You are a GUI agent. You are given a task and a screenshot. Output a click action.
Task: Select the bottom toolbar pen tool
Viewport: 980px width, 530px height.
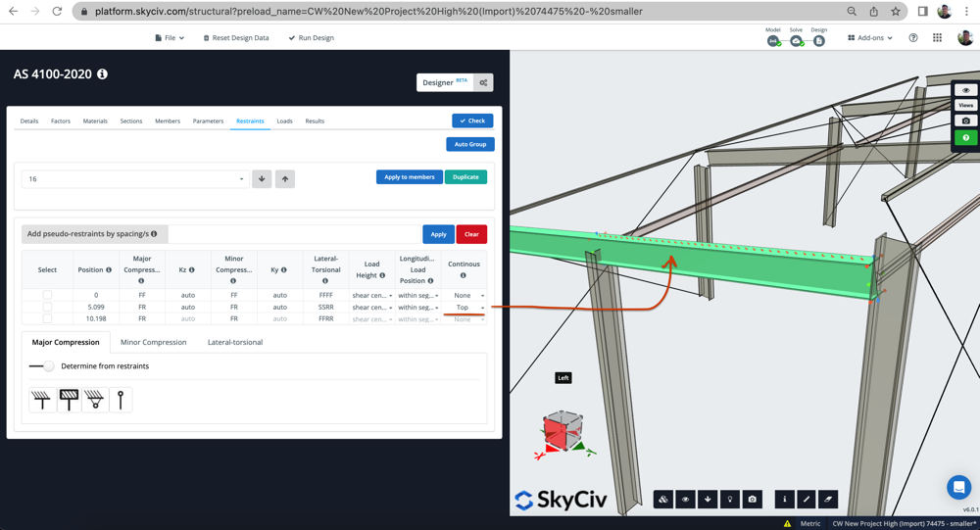(807, 499)
